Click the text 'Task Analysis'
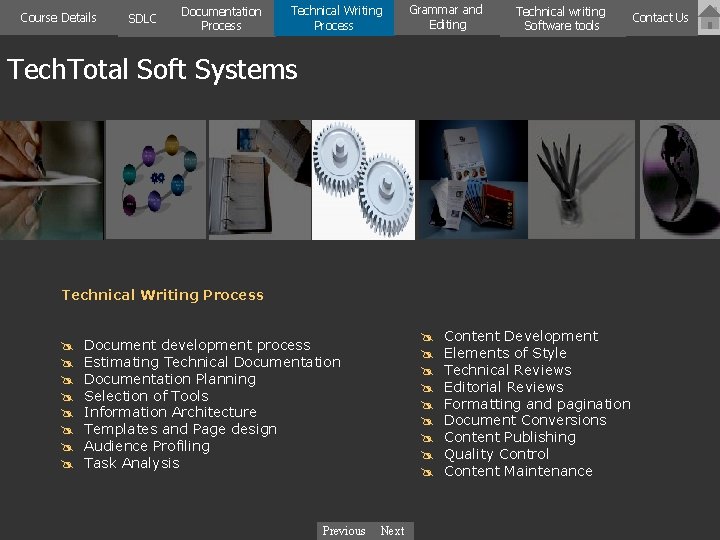 (x=131, y=463)
